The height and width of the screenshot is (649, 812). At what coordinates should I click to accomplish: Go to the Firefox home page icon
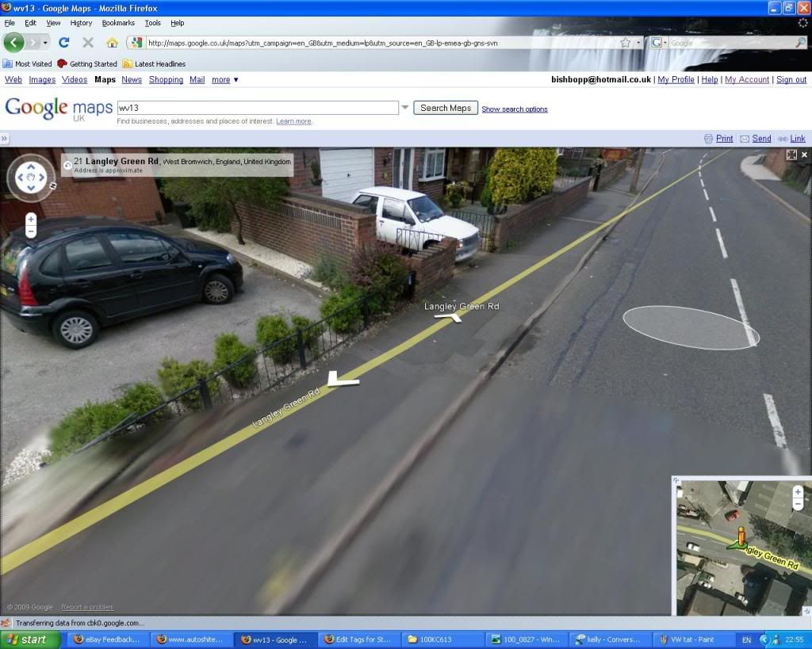point(112,43)
